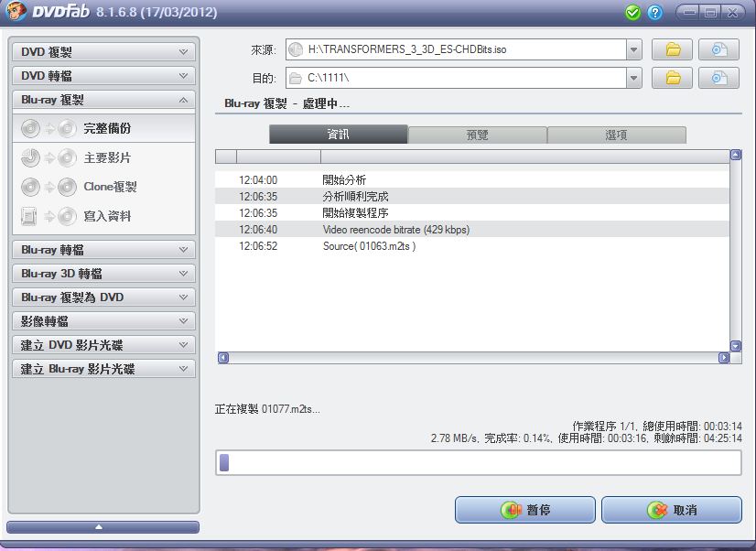Click the log time column header

(x=278, y=157)
